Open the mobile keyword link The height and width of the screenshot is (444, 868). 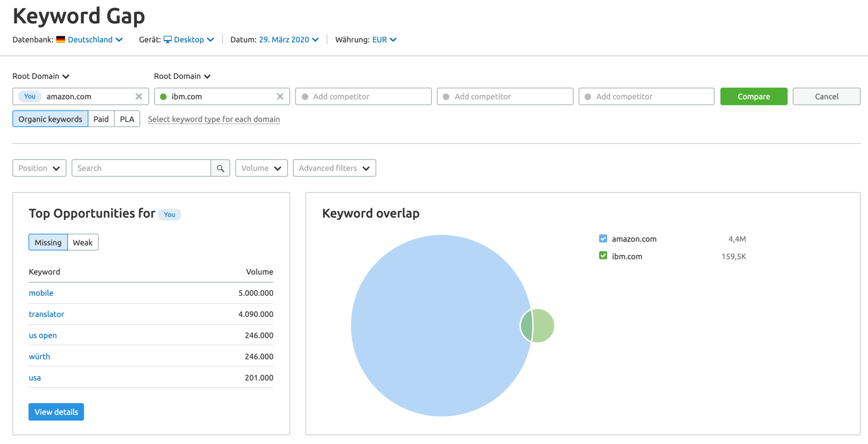pos(41,293)
